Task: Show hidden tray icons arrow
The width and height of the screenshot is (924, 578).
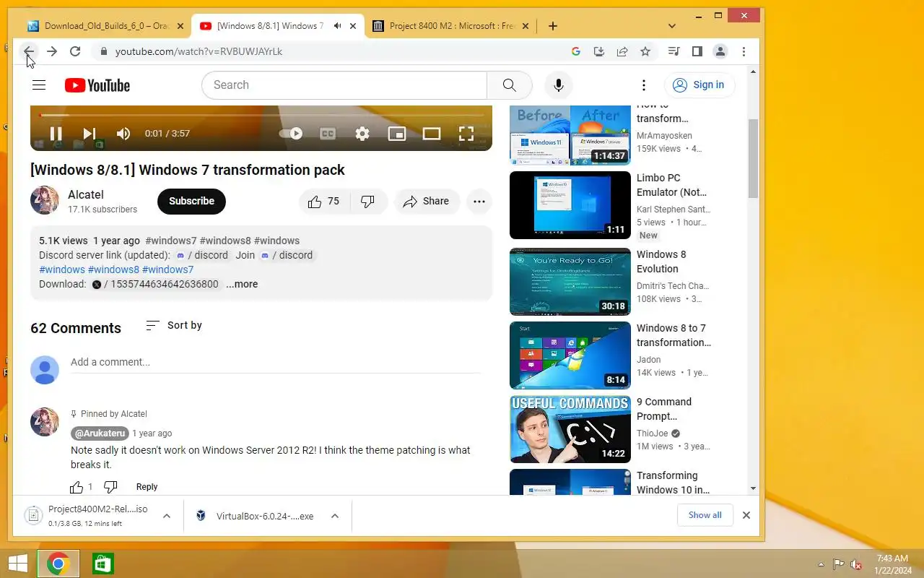Action: coord(821,564)
